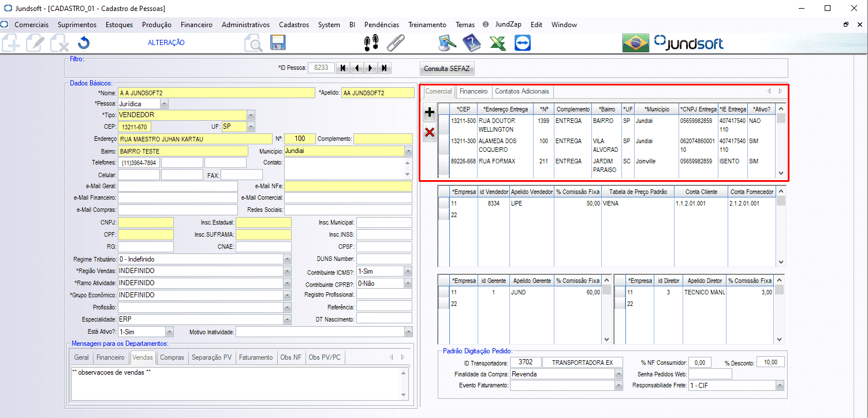Select the LIPE vendedor cell

531,204
